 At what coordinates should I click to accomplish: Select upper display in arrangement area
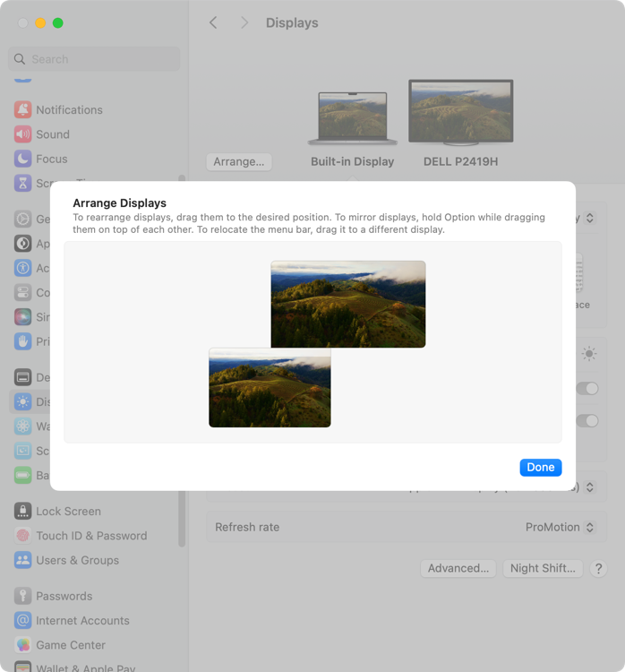tap(348, 304)
